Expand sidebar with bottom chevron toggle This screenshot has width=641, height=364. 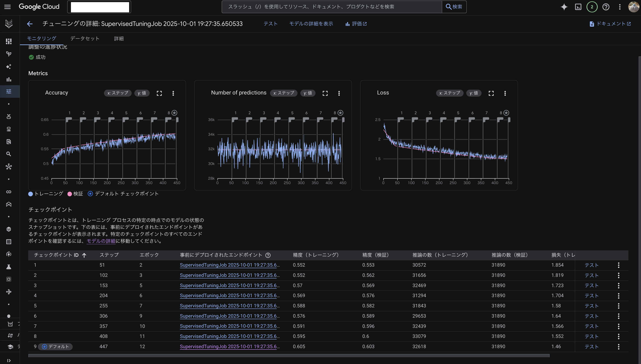[9, 361]
